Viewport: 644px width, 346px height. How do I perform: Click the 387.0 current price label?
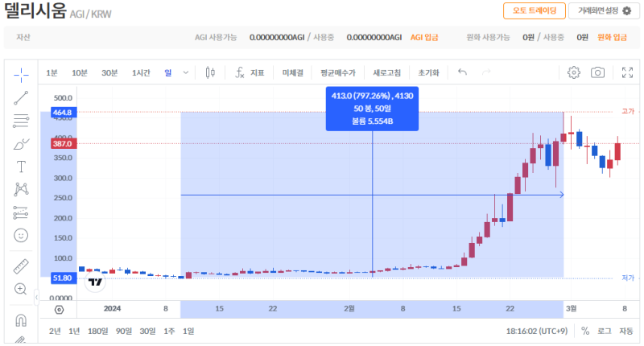[64, 144]
